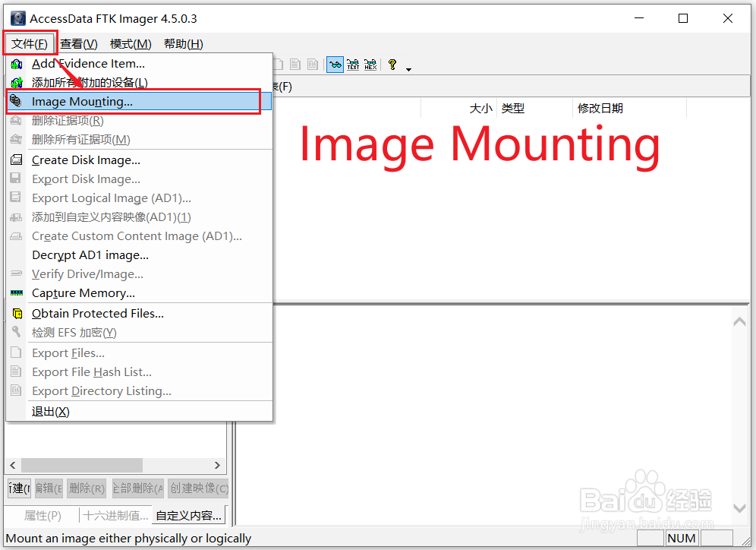The image size is (756, 550).
Task: Click the 检测 EFS 加密 key icon
Action: [17, 331]
